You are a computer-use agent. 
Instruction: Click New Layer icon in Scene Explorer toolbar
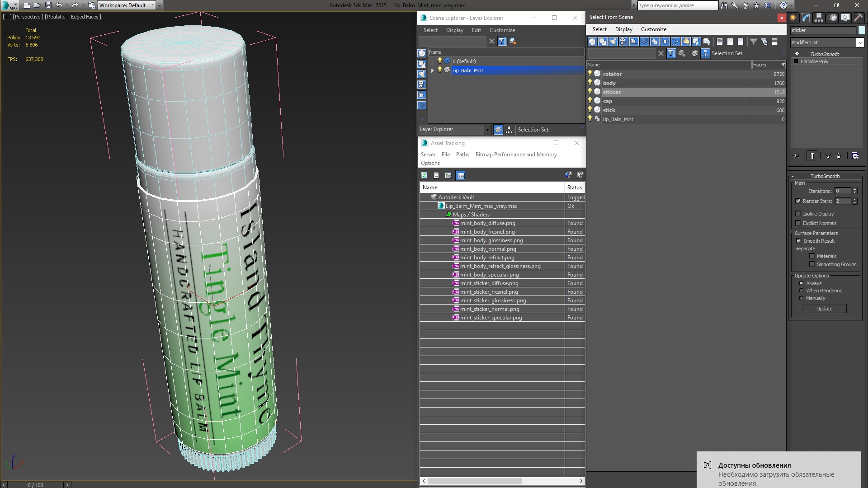tap(513, 41)
